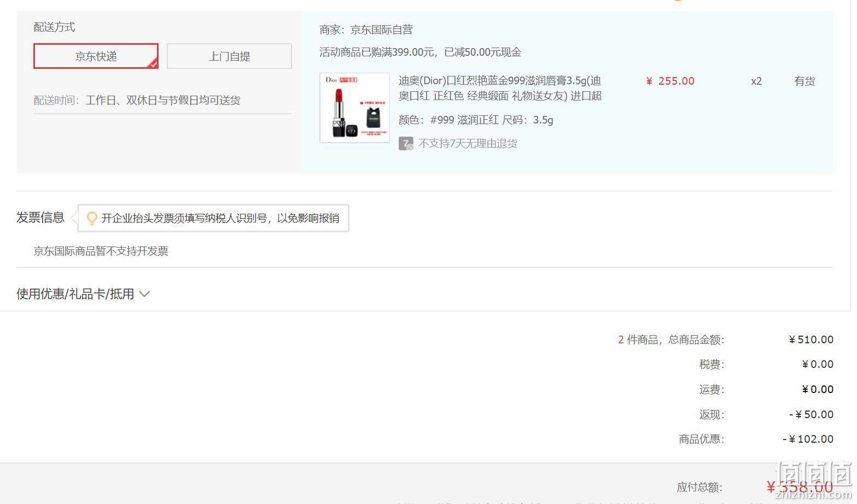Click the 7-day no-return policy icon
857x504 pixels.
coord(406,144)
